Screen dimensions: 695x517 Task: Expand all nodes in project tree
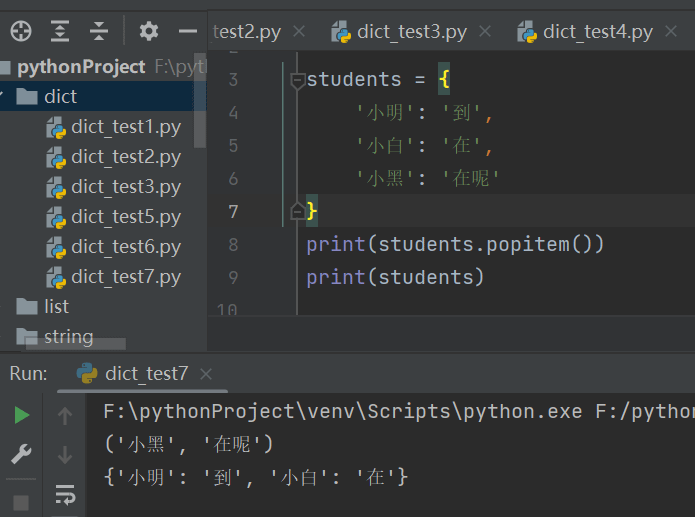point(60,31)
